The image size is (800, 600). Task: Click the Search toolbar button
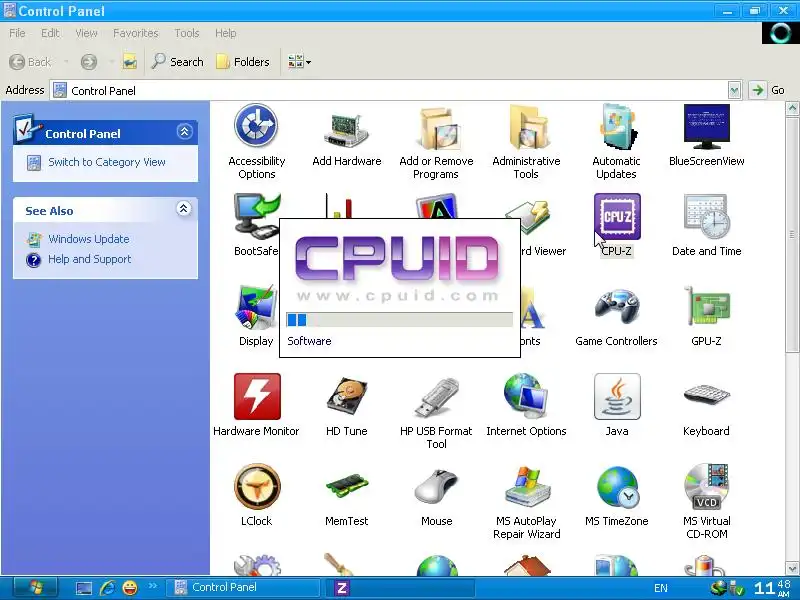click(178, 62)
